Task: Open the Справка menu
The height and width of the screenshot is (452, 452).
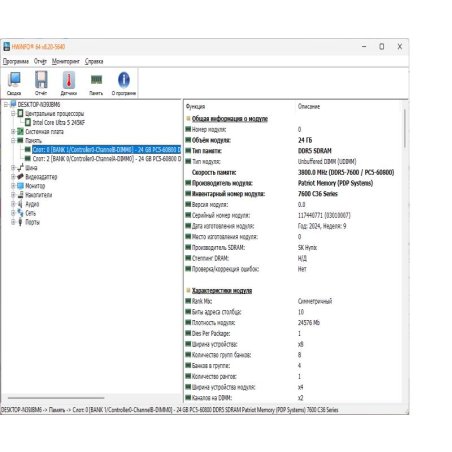Action: [x=94, y=61]
